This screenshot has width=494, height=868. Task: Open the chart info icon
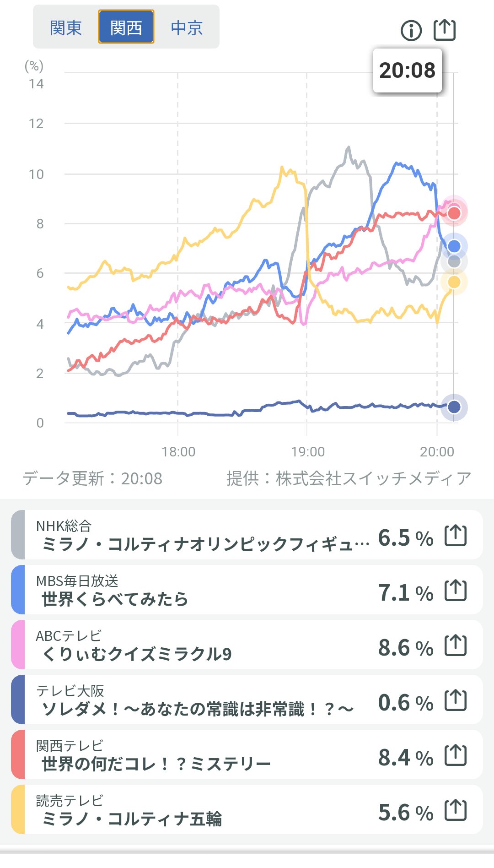[411, 31]
